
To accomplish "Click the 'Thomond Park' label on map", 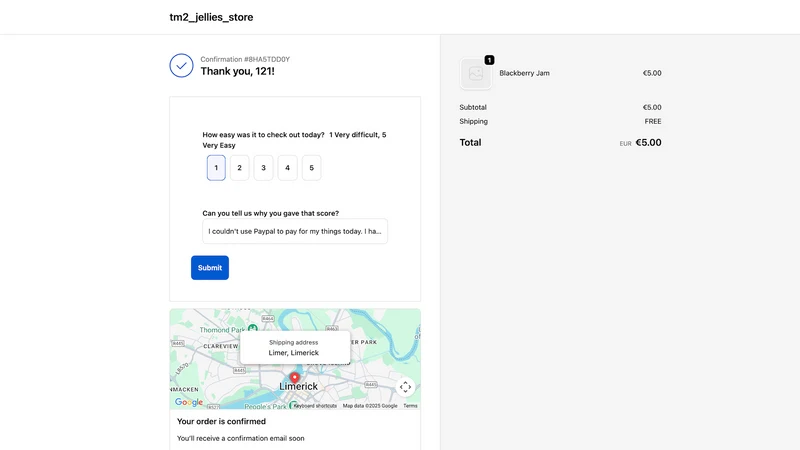I will 222,330.
